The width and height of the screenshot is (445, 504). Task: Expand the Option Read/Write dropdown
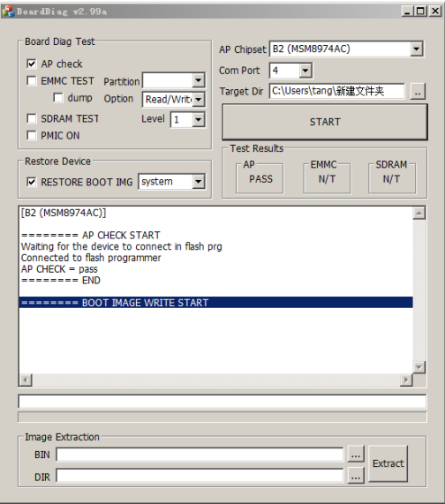point(199,100)
